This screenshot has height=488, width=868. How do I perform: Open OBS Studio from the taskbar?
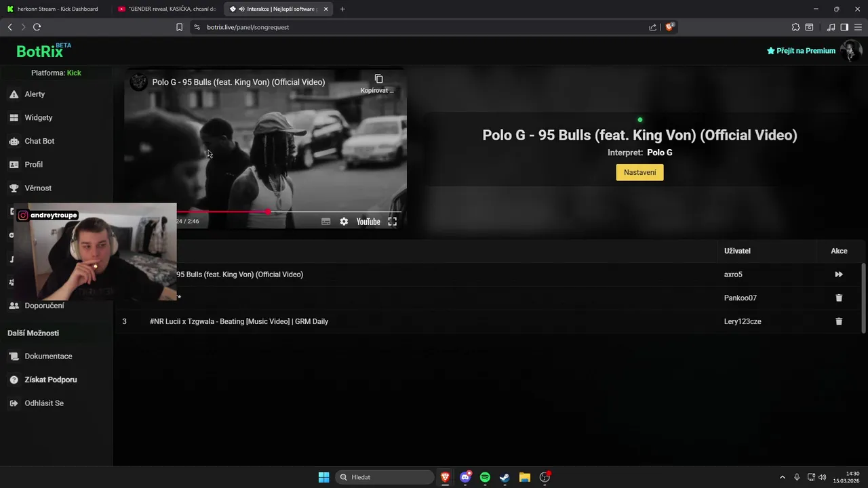pos(545,477)
